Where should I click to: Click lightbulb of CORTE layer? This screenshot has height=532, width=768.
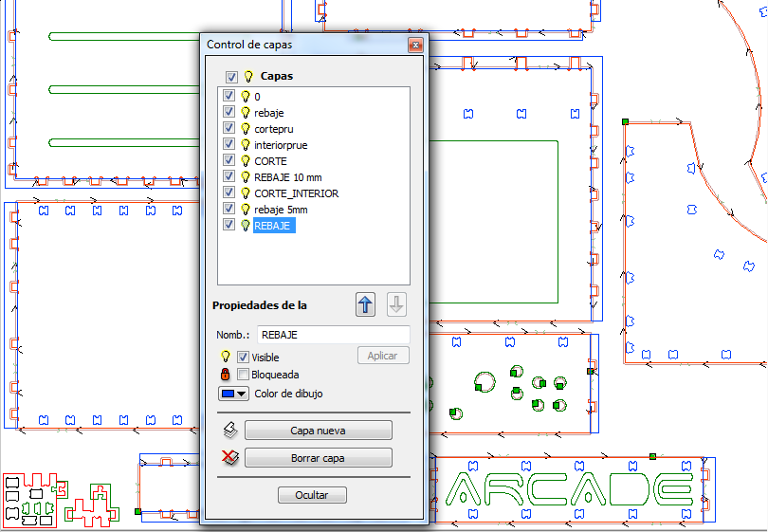click(246, 160)
